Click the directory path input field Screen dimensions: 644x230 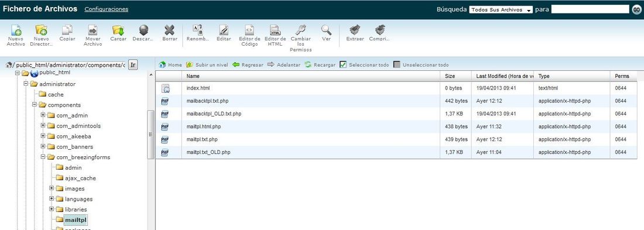point(70,65)
